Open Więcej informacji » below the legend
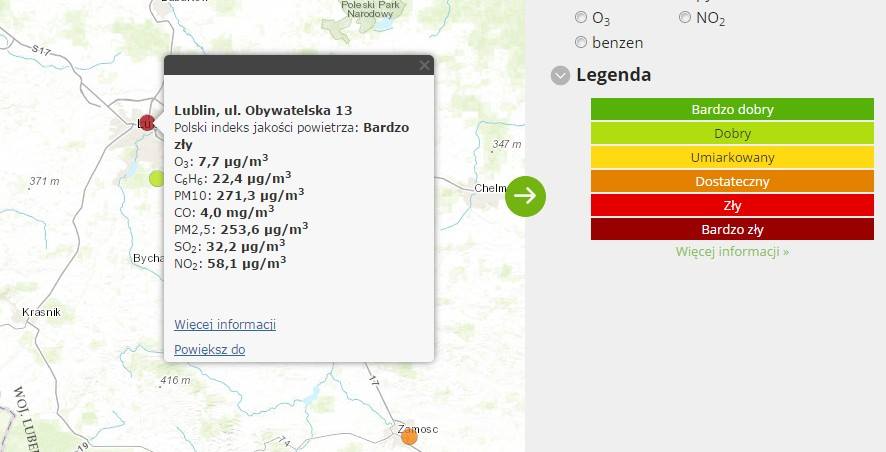This screenshot has height=452, width=886. pyautogui.click(x=732, y=251)
